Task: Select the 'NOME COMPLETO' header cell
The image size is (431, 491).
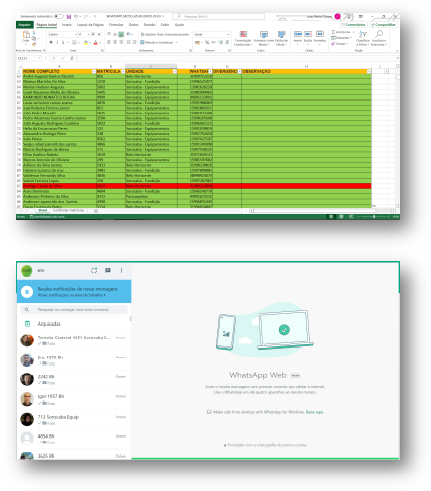Action: click(59, 72)
